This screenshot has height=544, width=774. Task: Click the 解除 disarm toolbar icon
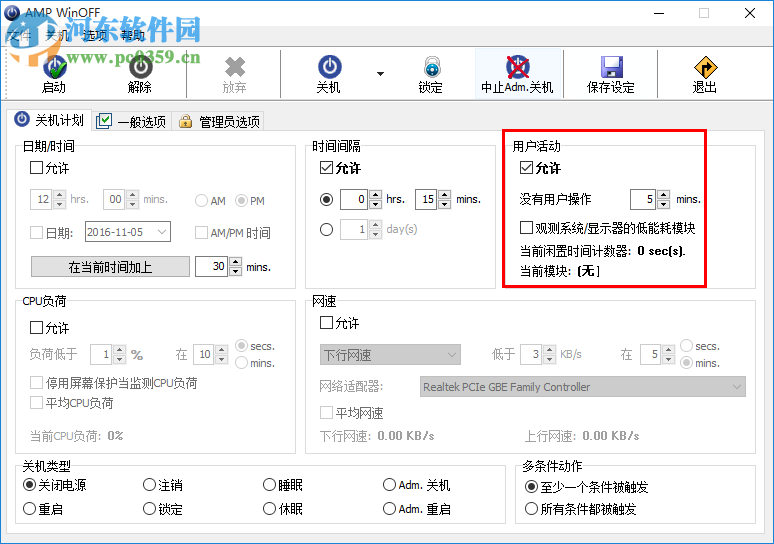pyautogui.click(x=140, y=68)
